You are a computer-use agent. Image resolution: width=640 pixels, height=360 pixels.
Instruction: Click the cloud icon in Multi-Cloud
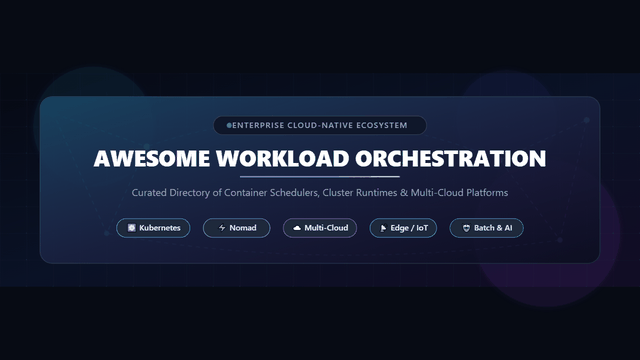click(297, 228)
